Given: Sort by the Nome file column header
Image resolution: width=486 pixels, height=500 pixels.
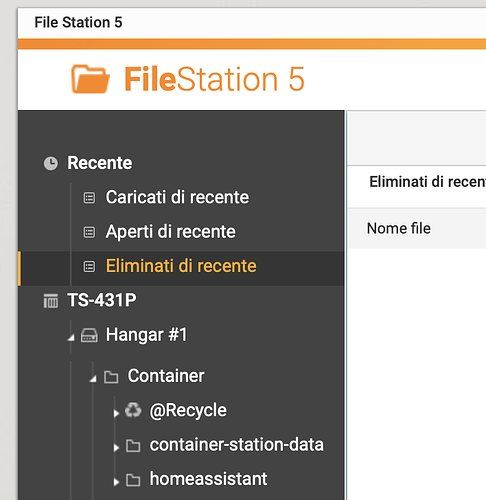Looking at the screenshot, I should pos(399,229).
